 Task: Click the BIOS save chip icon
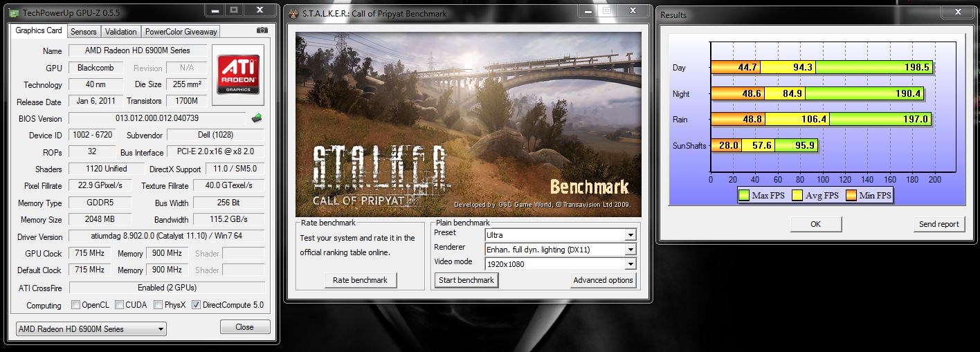(256, 118)
